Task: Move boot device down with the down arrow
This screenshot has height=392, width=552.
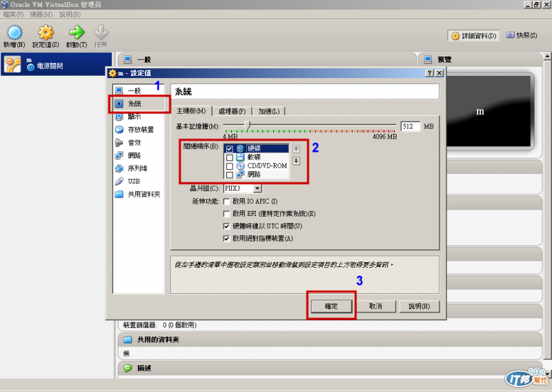Action: pos(297,161)
